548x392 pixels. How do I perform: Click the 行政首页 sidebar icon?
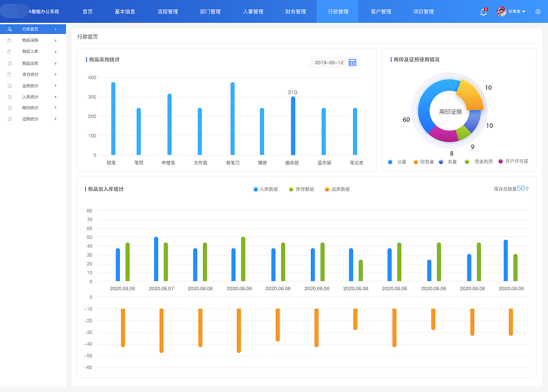(x=9, y=29)
